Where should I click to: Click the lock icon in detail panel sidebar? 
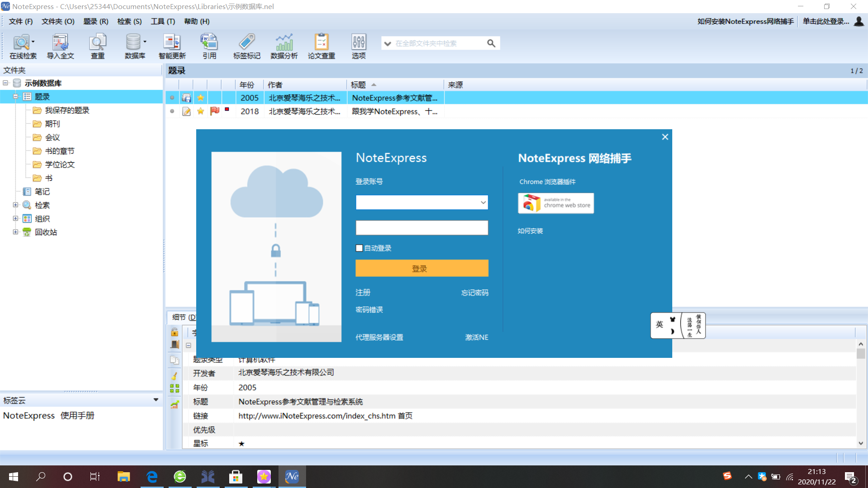175,332
